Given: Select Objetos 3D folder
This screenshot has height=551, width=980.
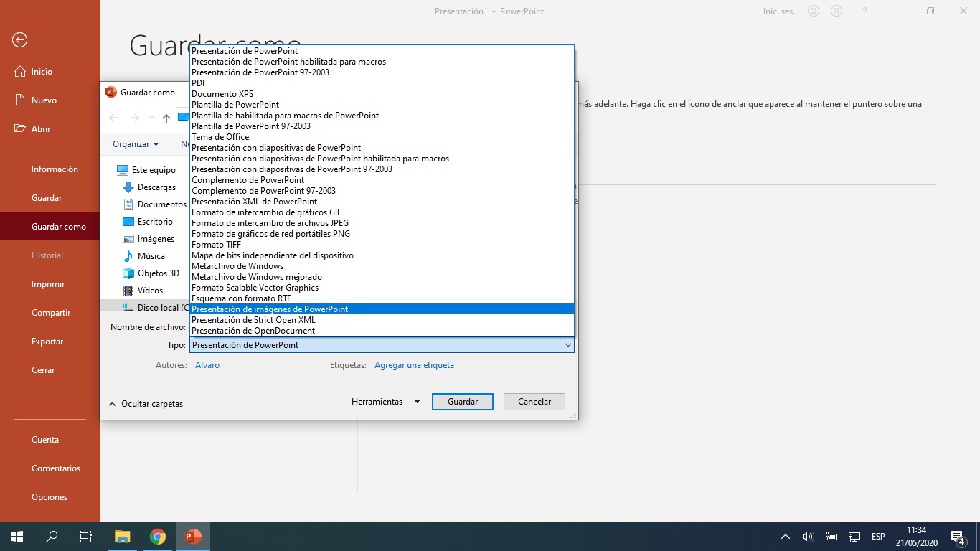Looking at the screenshot, I should (151, 273).
